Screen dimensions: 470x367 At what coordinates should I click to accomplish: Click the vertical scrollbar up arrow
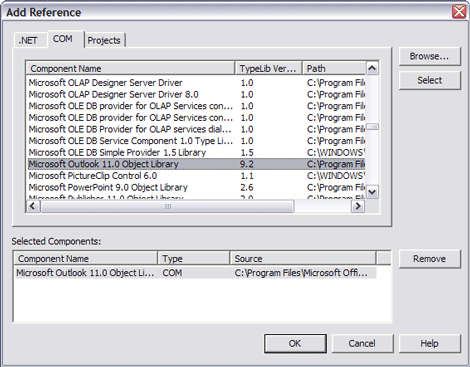click(372, 68)
